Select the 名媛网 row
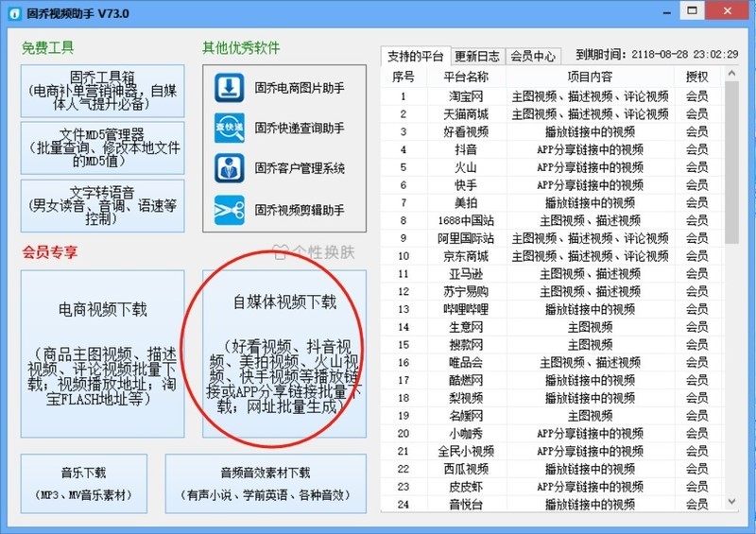The height and width of the screenshot is (534, 756). click(x=553, y=416)
